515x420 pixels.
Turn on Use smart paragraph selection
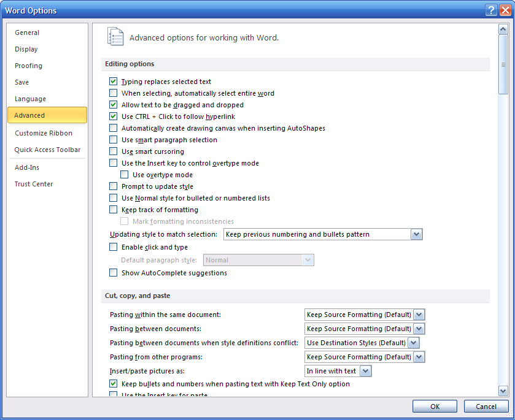coord(114,140)
